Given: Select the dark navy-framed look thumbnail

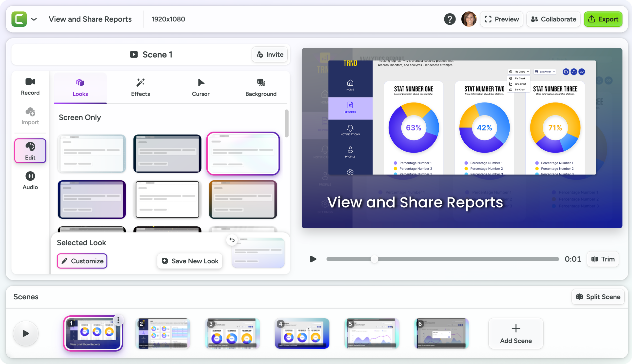Looking at the screenshot, I should pos(167,153).
